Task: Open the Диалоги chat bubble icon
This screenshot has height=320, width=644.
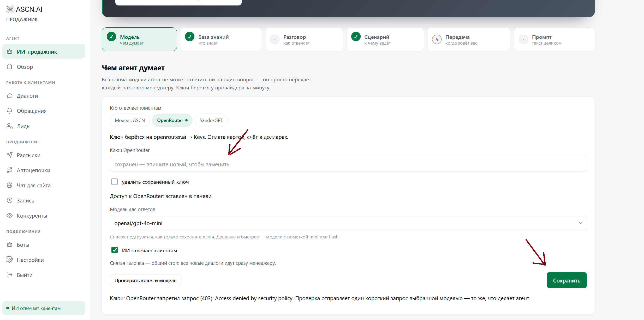Action: coord(10,96)
